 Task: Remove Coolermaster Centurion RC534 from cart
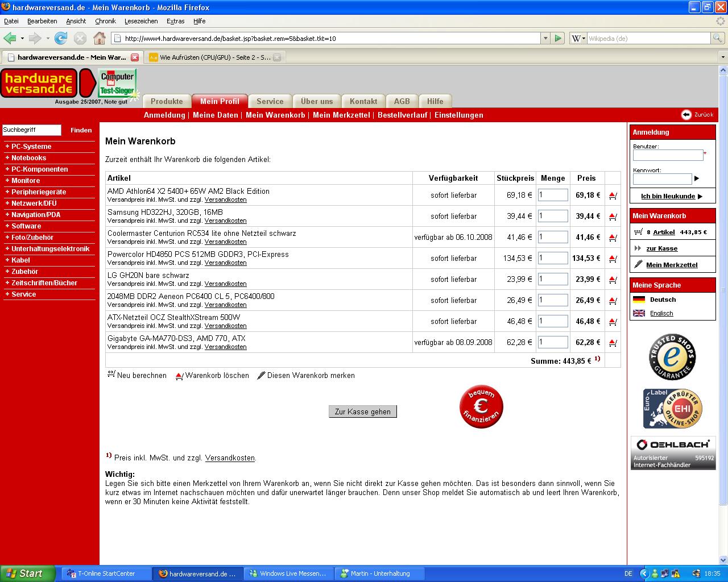coord(613,238)
